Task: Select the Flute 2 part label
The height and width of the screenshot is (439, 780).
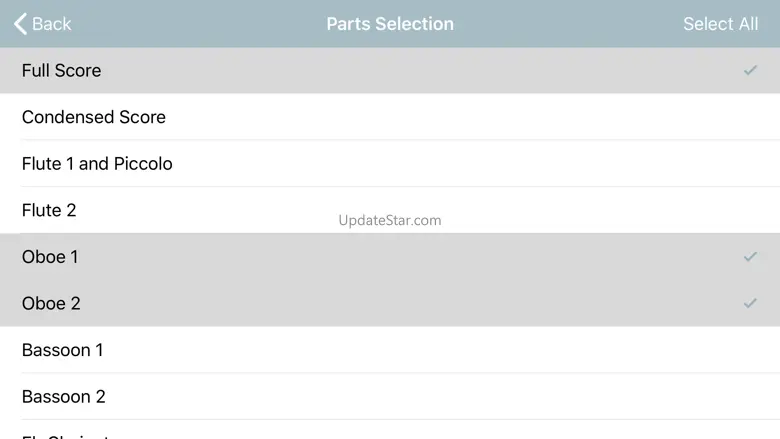Action: 49,210
